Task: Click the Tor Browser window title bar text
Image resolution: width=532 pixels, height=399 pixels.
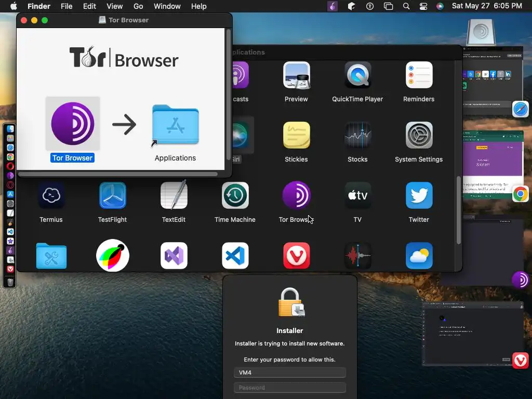Action: pyautogui.click(x=129, y=20)
